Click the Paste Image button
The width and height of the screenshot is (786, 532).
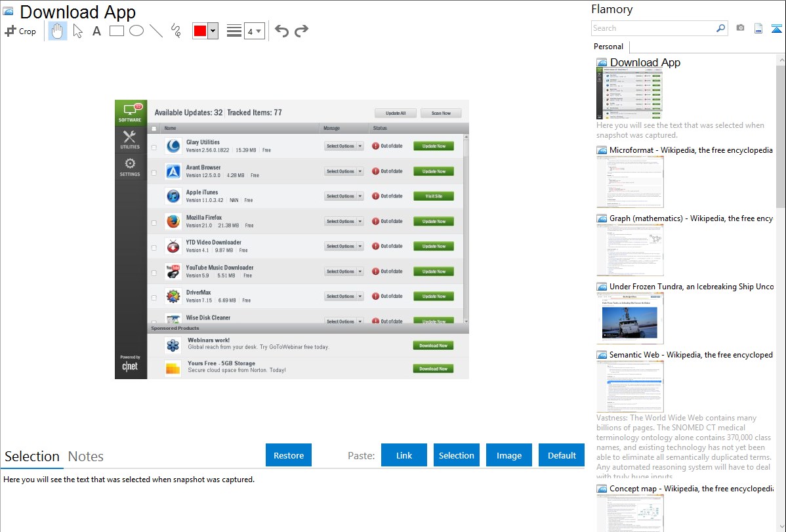pyautogui.click(x=509, y=455)
